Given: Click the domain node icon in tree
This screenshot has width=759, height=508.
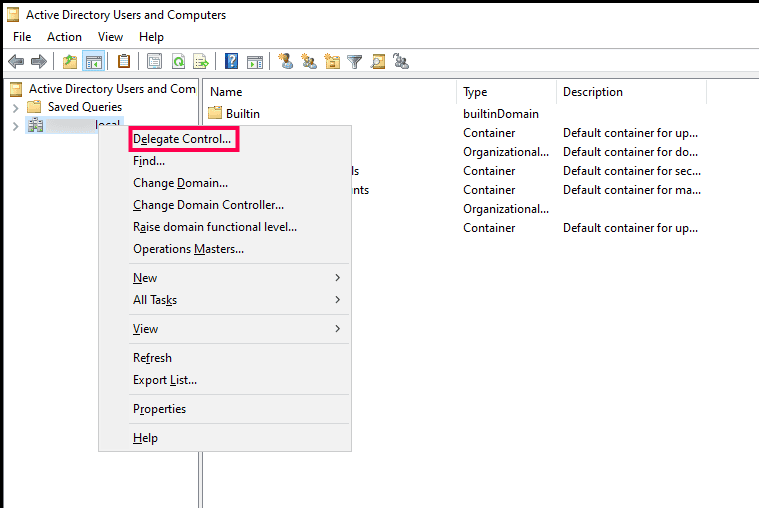Looking at the screenshot, I should point(35,125).
